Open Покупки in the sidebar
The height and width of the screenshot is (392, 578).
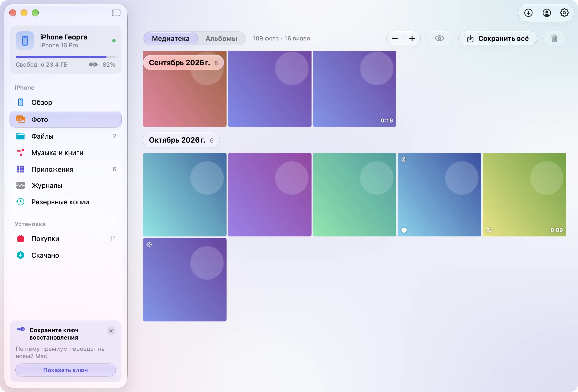tap(66, 239)
